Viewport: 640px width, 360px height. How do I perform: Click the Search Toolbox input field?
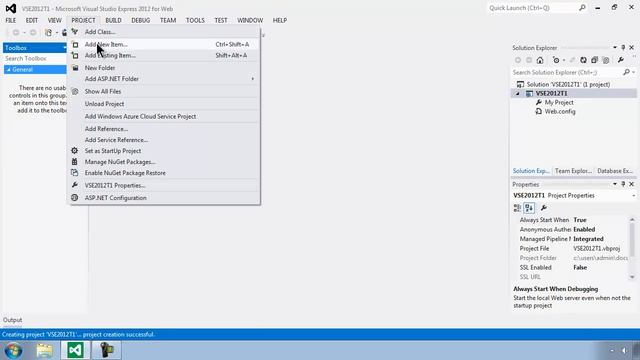(35, 58)
